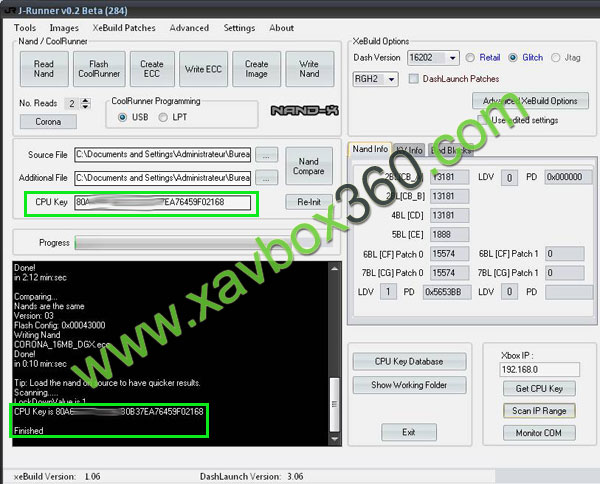
Task: Click the 6BL [CF] Patch 0 value
Action: pos(450,254)
